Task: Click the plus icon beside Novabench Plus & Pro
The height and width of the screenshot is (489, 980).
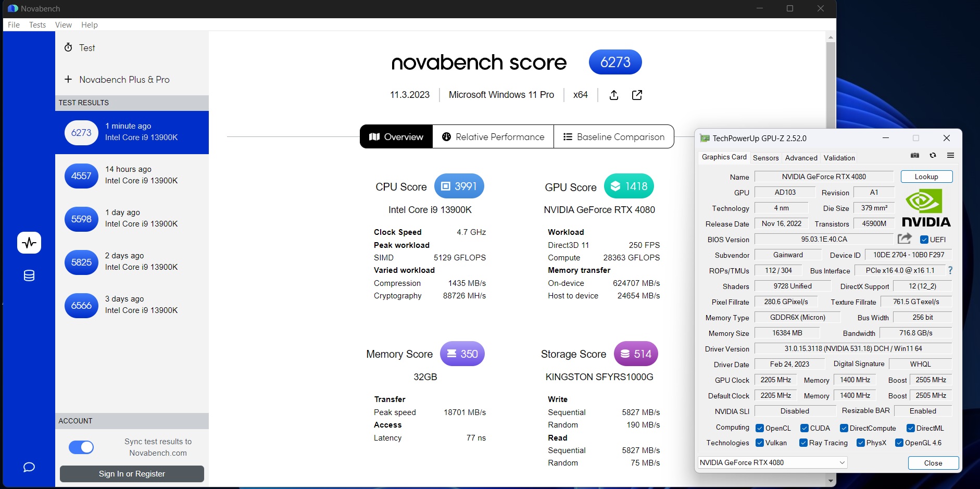Action: 68,79
